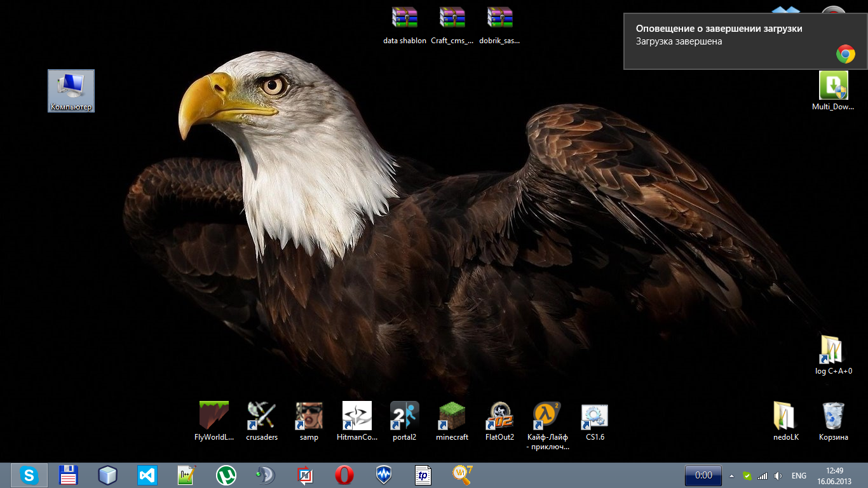Select the minecraft shortcut
Screen dimensions: 868x488
[452, 421]
